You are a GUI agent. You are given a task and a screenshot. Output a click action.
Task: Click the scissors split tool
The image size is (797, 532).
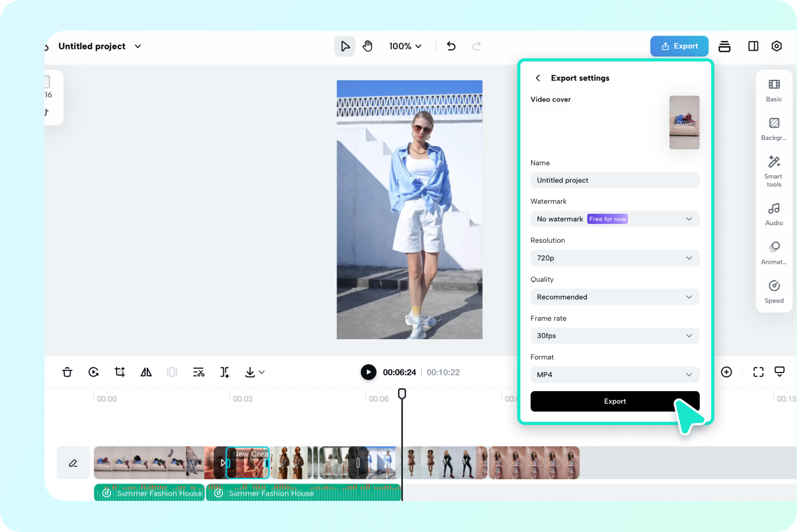199,372
